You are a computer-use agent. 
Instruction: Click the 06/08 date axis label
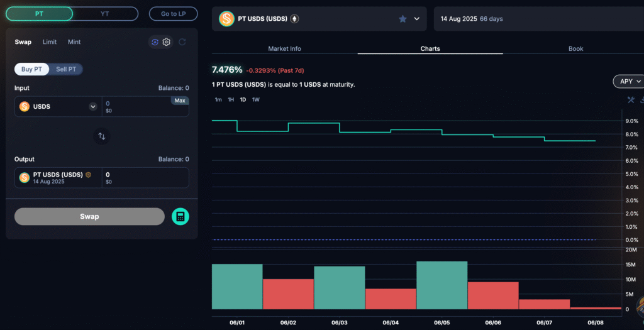coord(596,322)
